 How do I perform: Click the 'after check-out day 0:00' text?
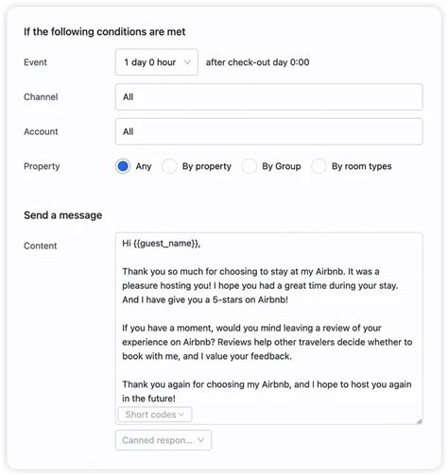[257, 62]
